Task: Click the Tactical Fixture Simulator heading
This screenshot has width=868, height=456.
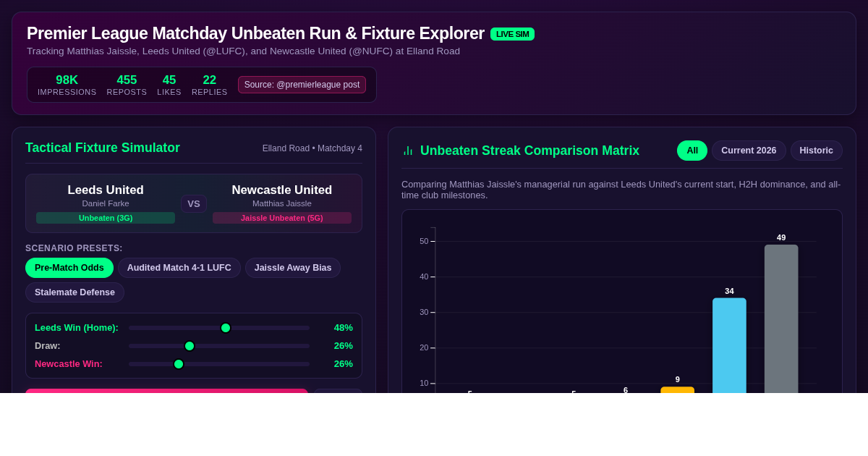Action: click(103, 148)
